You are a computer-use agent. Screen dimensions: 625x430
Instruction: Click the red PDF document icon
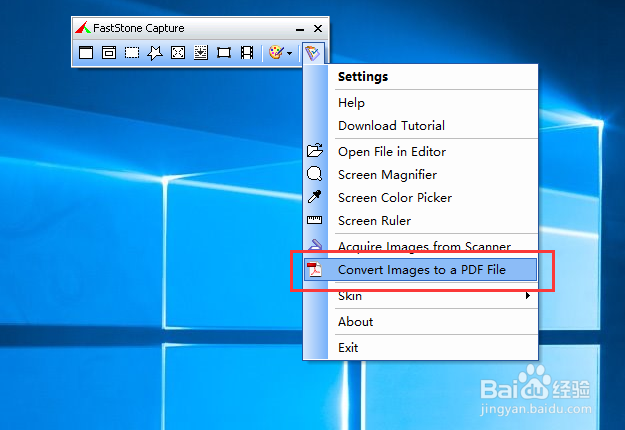(x=314, y=270)
